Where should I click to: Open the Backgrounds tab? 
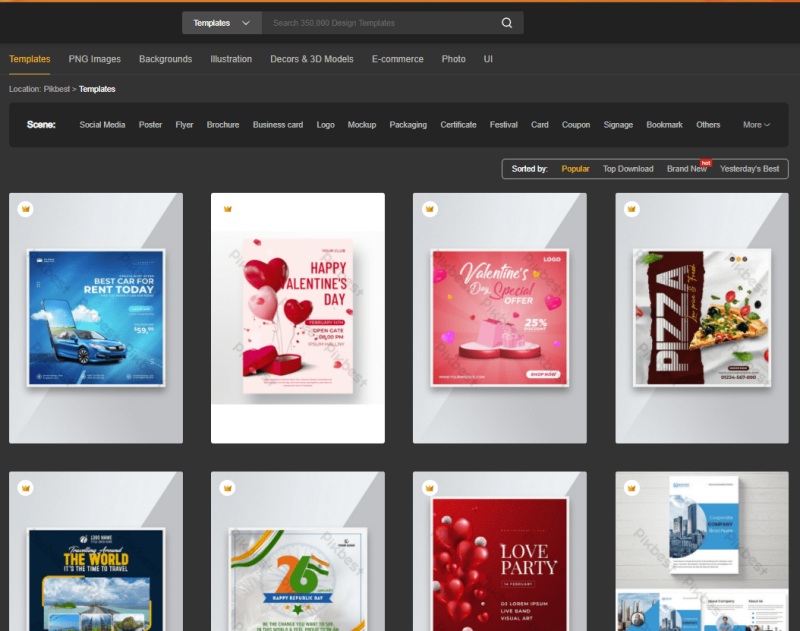pyautogui.click(x=165, y=59)
